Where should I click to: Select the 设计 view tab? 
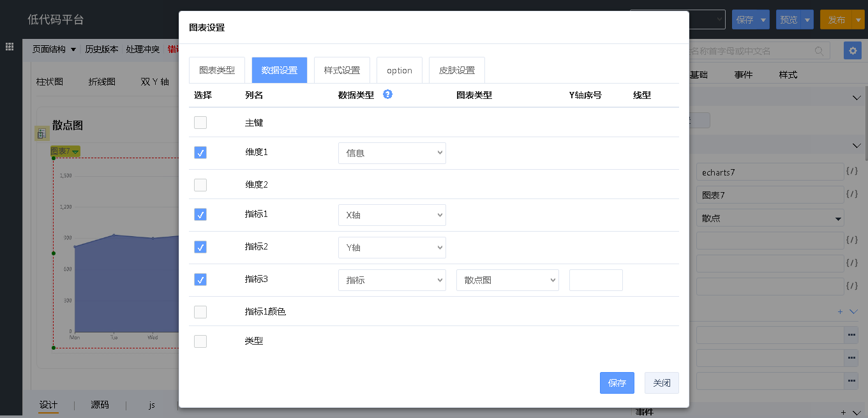[49, 405]
